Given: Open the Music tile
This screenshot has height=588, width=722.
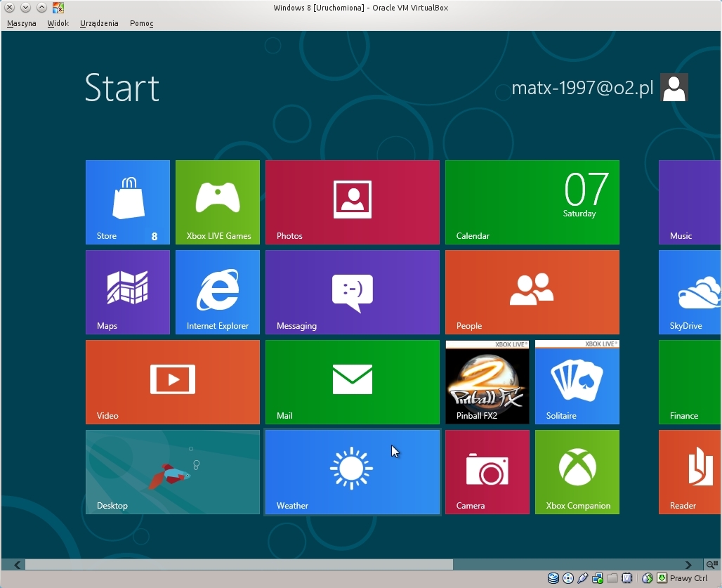Looking at the screenshot, I should point(690,202).
